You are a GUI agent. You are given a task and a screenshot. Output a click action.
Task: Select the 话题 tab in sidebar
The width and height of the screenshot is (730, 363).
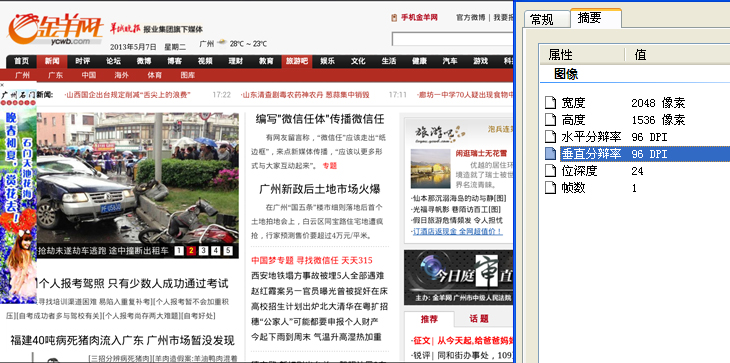(479, 319)
